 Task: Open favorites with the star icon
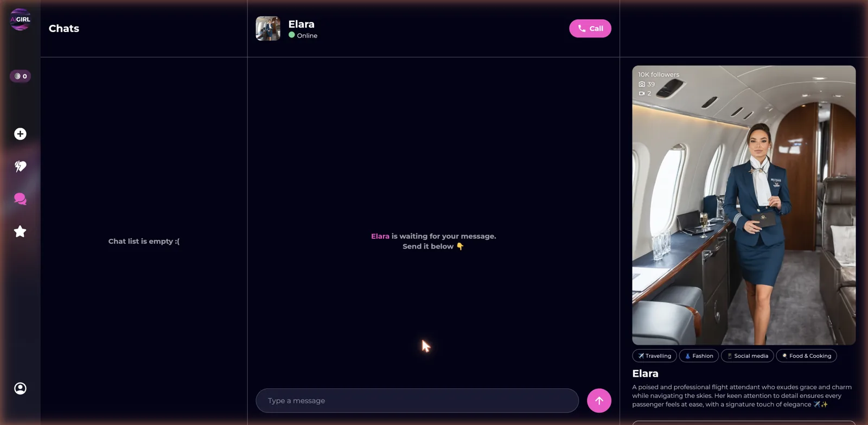tap(20, 232)
